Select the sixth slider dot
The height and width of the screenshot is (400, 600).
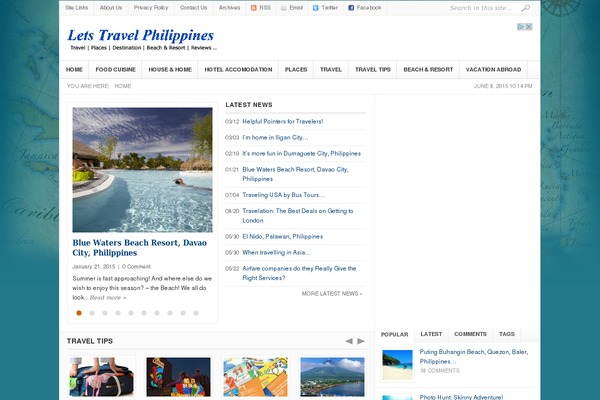(x=144, y=313)
